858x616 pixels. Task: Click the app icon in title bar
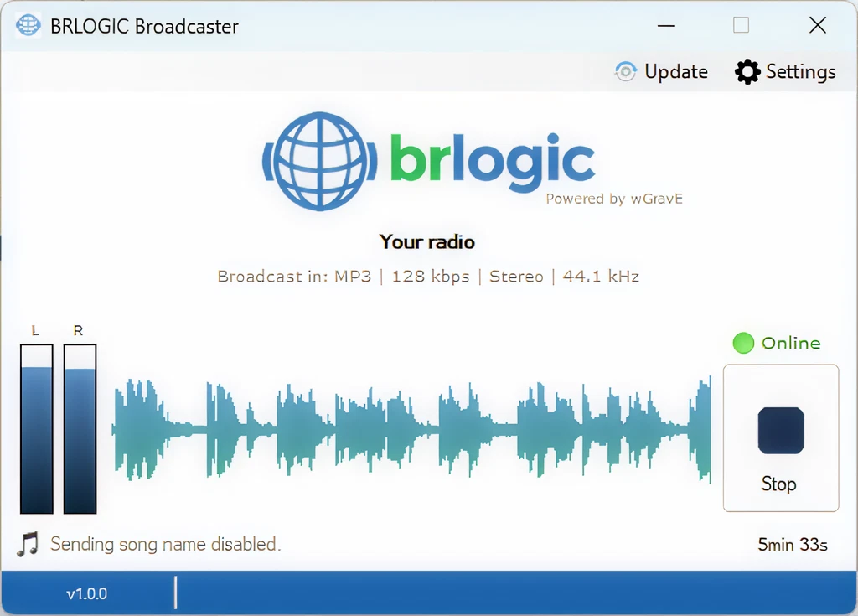pyautogui.click(x=28, y=25)
